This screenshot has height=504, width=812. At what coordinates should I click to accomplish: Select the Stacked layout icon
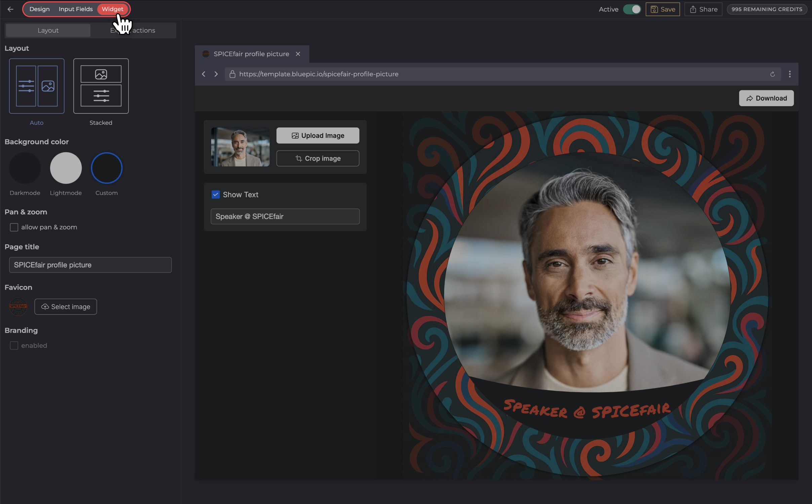pos(101,86)
